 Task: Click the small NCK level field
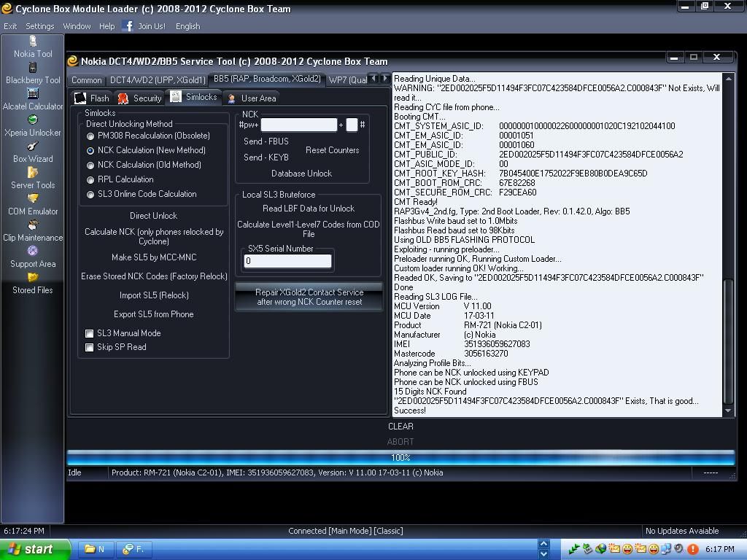tap(352, 125)
